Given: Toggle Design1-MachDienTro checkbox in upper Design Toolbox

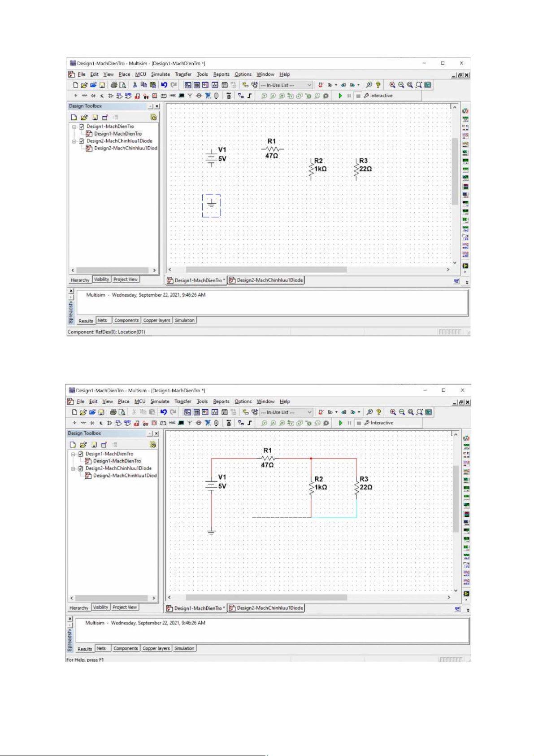Looking at the screenshot, I should point(82,127).
